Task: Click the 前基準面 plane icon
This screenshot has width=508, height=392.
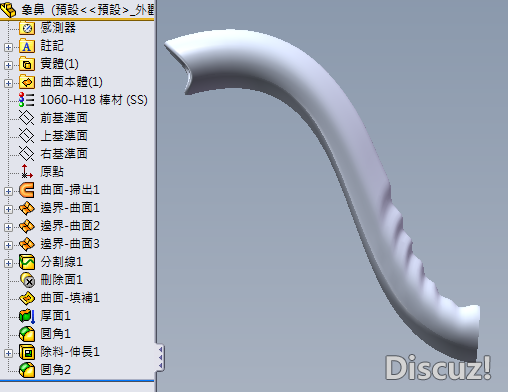Action: tap(26, 118)
